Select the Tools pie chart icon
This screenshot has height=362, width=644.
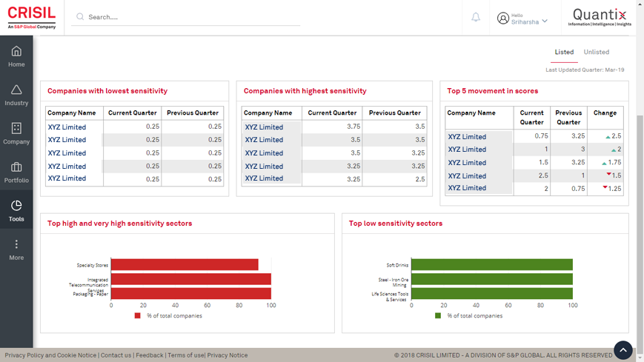click(16, 206)
